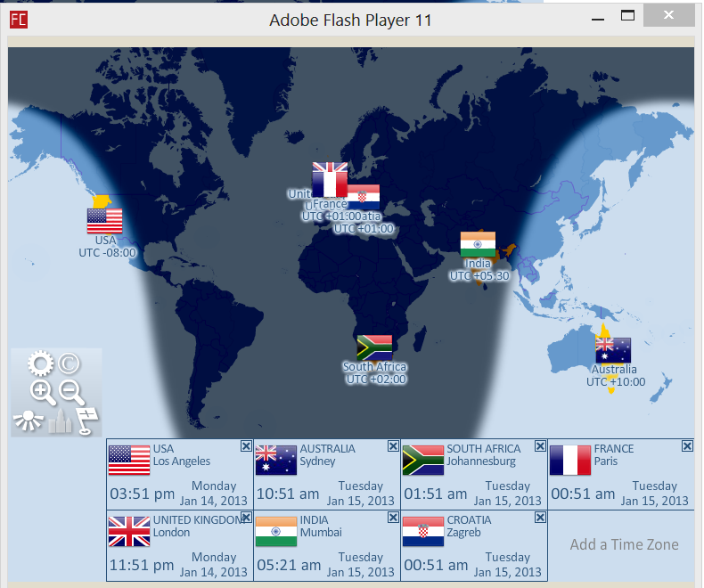This screenshot has width=704, height=588.
Task: Click the USA flag marker on map
Action: (x=104, y=220)
